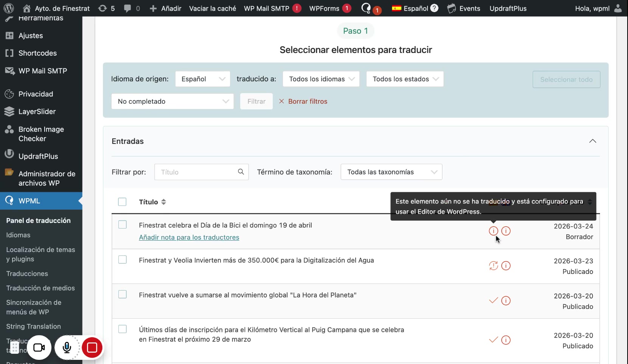Click the WordPress logo in admin bar
Screen dimensions: 628x364
[9, 8]
